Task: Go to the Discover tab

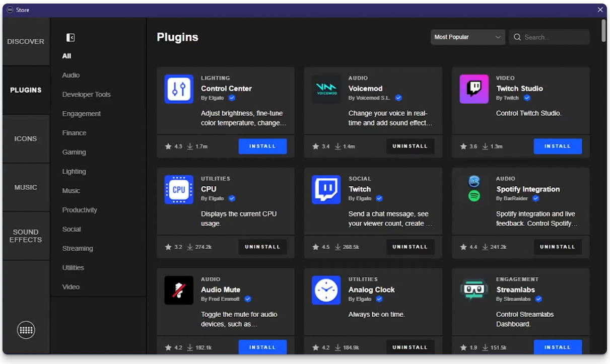Action: (x=26, y=42)
